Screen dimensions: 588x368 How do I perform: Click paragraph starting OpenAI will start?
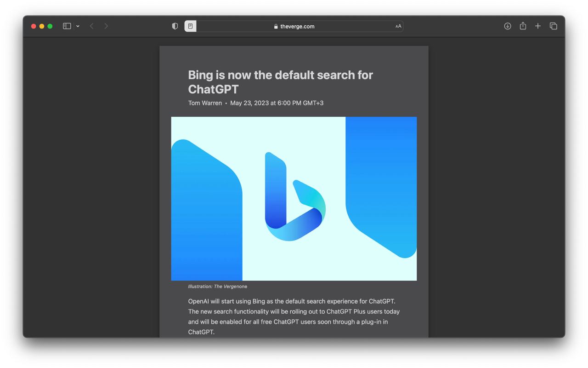coord(294,316)
